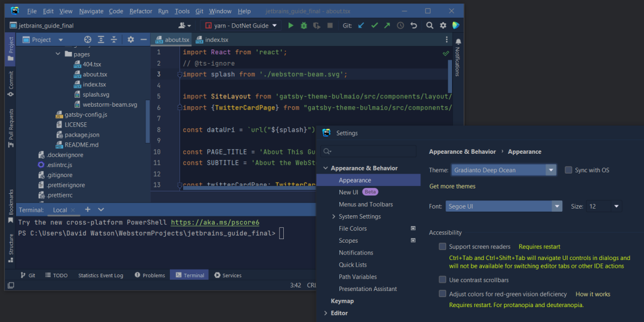Stop the running process
This screenshot has height=322, width=644.
click(x=330, y=26)
